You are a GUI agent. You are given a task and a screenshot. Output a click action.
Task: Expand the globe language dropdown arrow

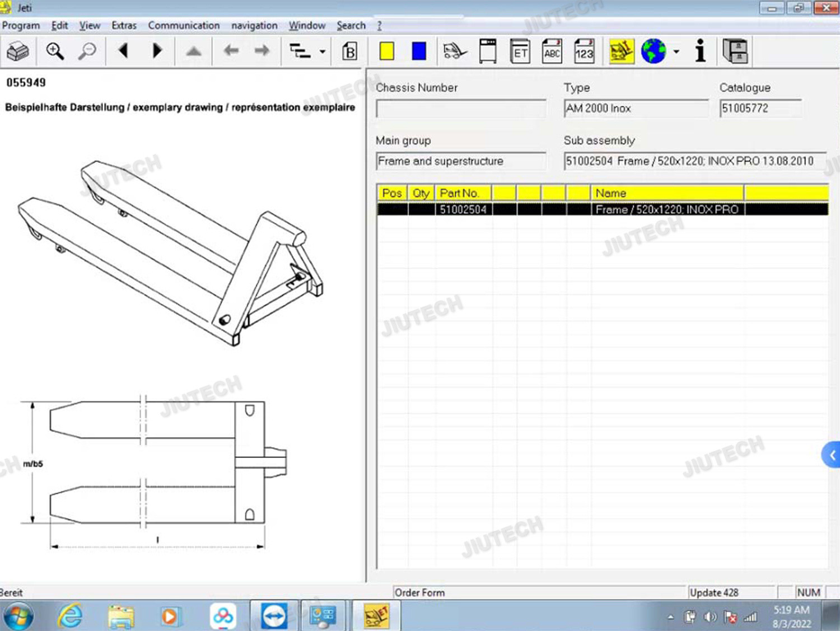(676, 52)
